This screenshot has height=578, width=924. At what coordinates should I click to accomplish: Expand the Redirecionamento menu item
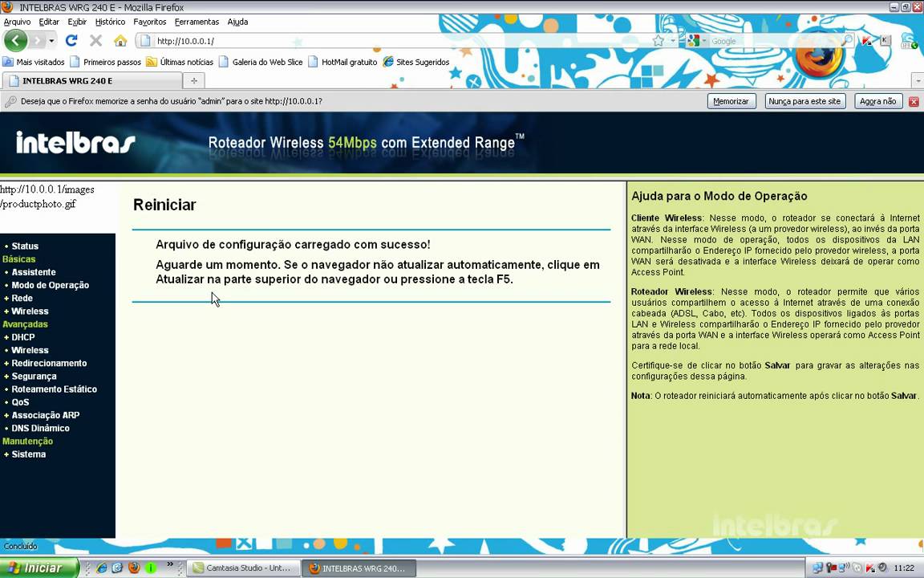point(49,363)
